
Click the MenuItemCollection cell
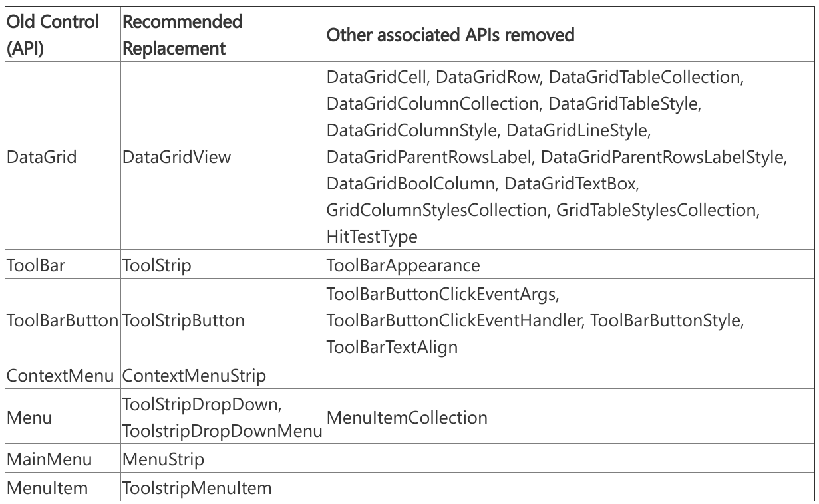click(x=407, y=418)
